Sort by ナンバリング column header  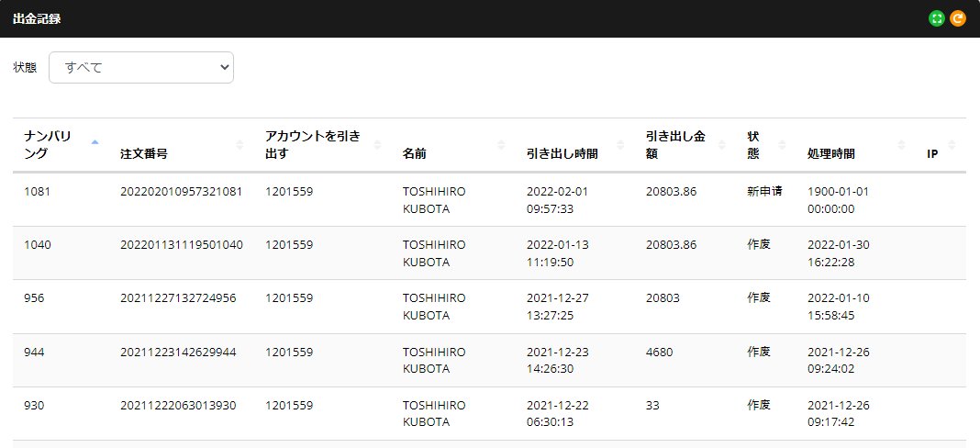coord(61,145)
